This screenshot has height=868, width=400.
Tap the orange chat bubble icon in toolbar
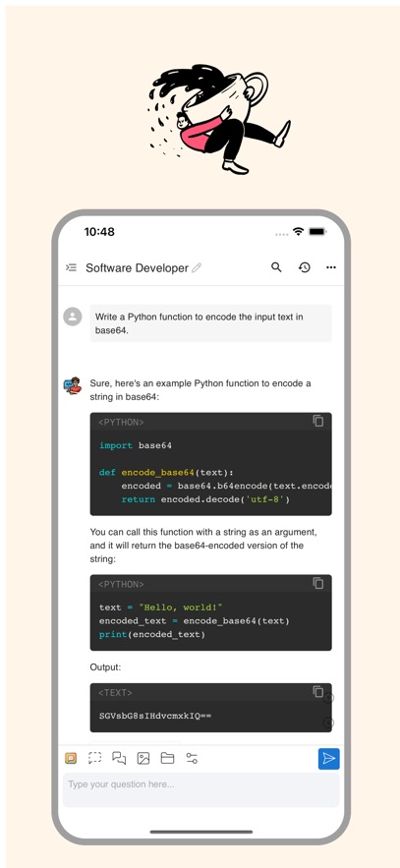pyautogui.click(x=71, y=758)
